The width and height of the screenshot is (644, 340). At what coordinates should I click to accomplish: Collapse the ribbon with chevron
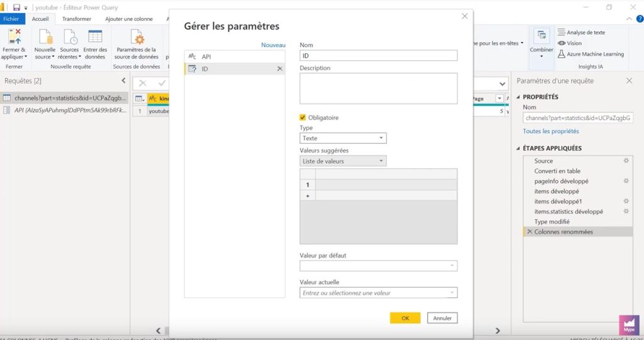click(629, 19)
